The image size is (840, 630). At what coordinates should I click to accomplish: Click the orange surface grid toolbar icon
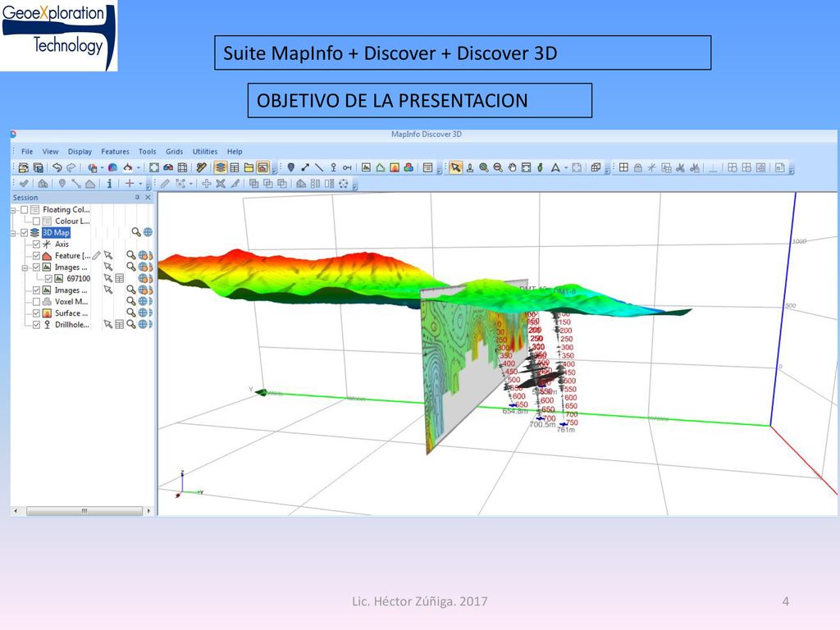(395, 167)
